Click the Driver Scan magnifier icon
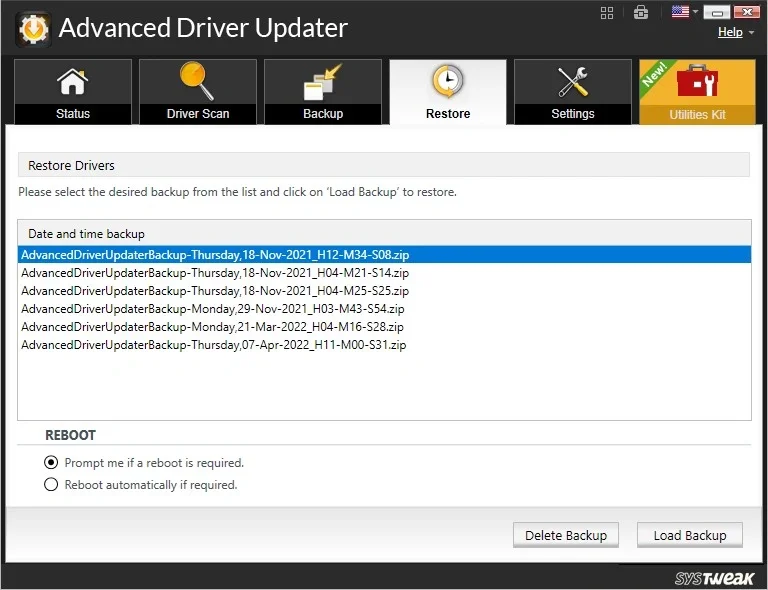The height and width of the screenshot is (590, 768). coord(196,81)
